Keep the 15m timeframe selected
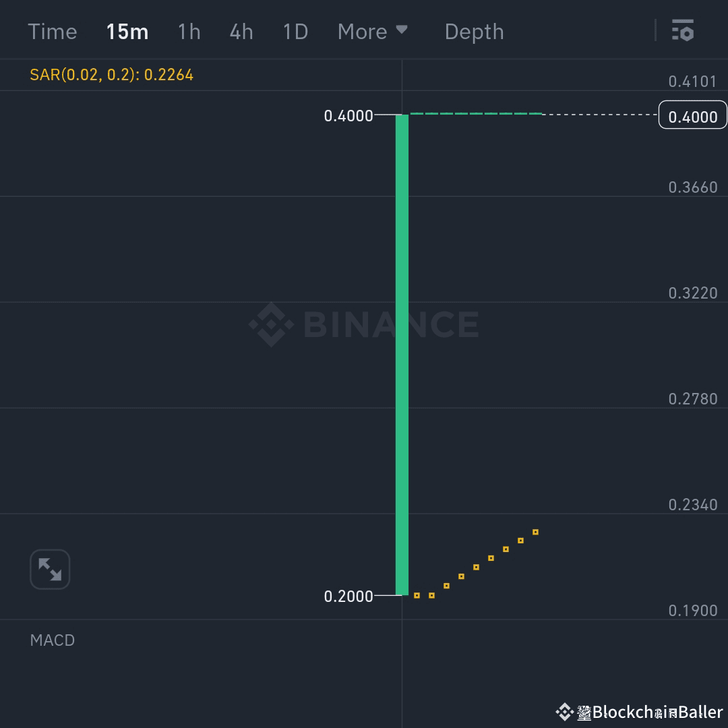This screenshot has width=728, height=728. point(127,31)
